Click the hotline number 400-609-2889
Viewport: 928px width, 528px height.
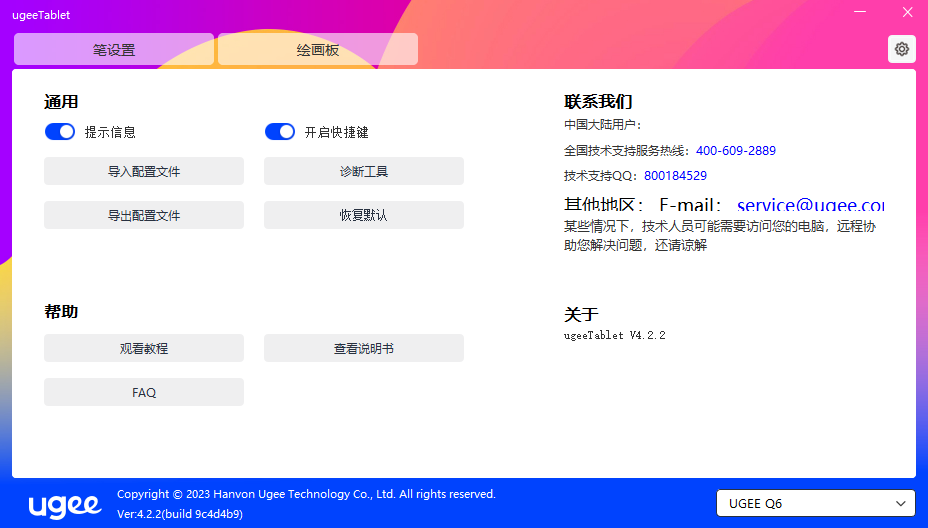pyautogui.click(x=736, y=150)
